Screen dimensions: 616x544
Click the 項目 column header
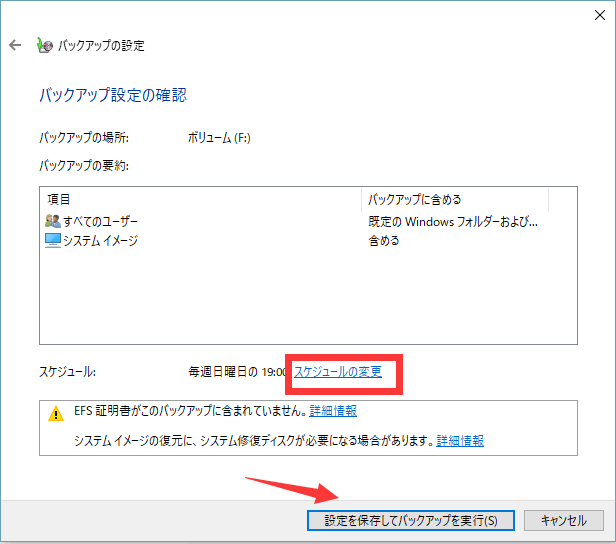pos(58,200)
